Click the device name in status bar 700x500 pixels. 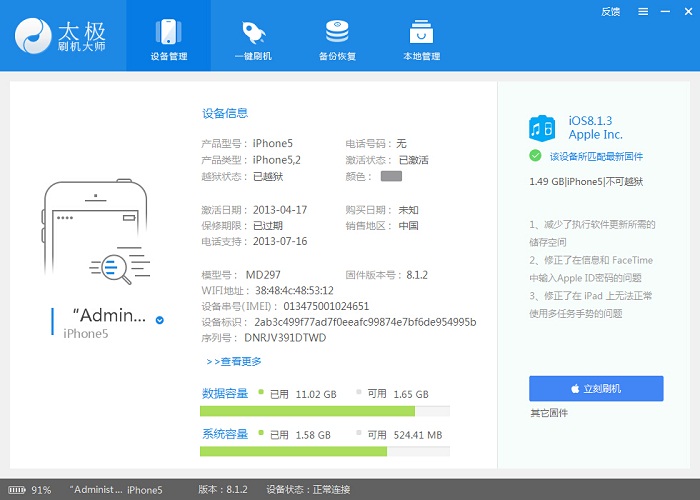click(115, 490)
